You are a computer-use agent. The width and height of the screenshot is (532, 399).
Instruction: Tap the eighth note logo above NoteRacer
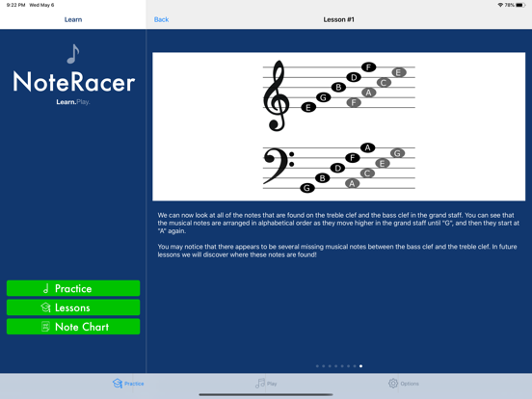pos(73,54)
